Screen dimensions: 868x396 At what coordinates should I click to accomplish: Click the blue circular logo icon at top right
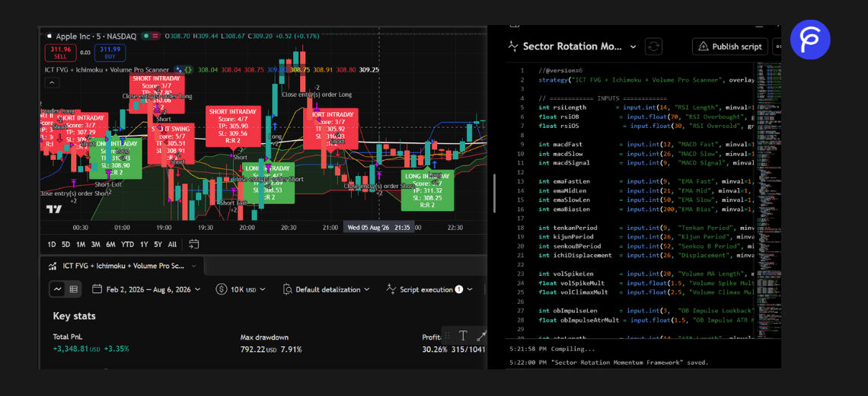[810, 40]
